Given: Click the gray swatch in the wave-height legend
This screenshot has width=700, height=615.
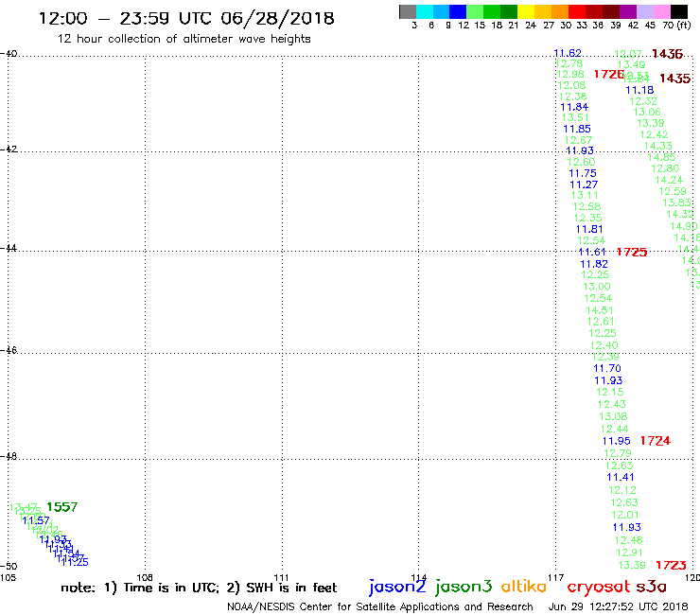Looking at the screenshot, I should (408, 11).
